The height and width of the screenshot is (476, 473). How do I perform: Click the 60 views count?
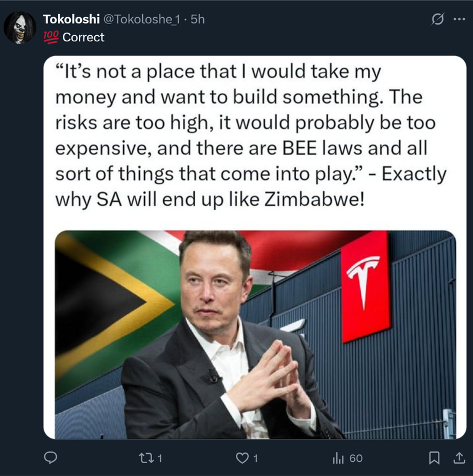tap(356, 458)
